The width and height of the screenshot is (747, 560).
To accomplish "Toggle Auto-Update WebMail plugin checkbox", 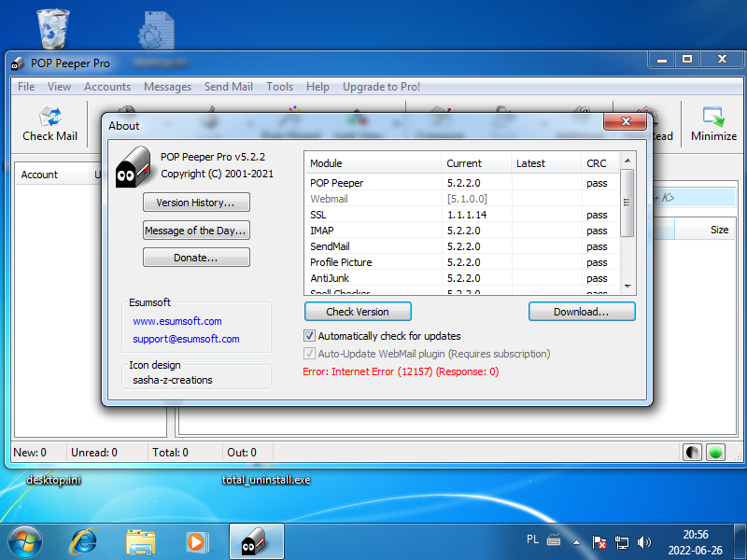I will coord(310,354).
